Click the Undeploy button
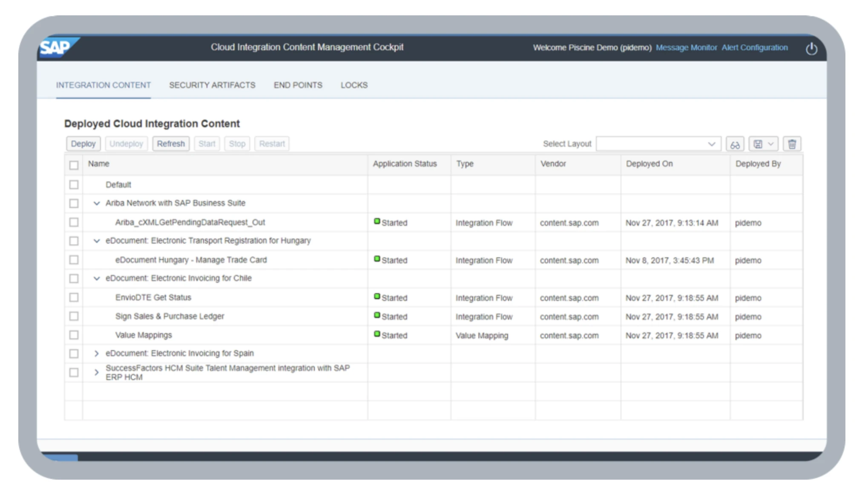 (x=126, y=144)
